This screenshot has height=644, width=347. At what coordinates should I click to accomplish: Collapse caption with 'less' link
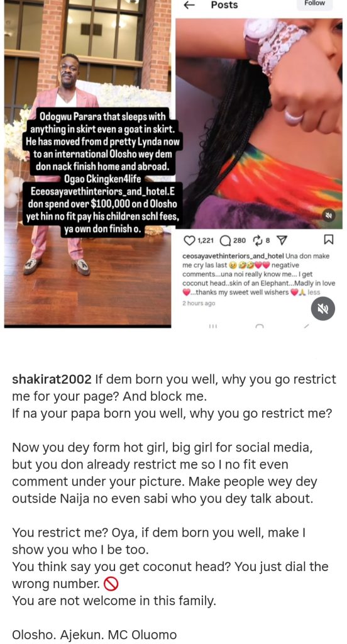[x=314, y=292]
